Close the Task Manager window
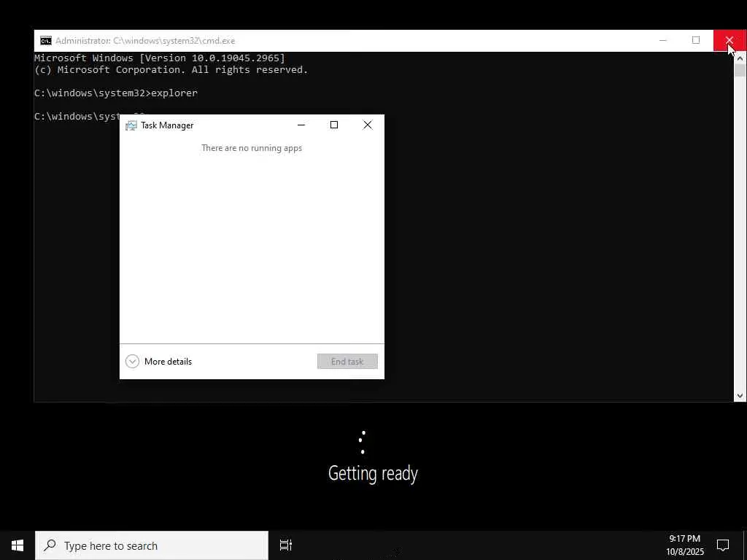Viewport: 747px width, 560px height. [x=368, y=125]
